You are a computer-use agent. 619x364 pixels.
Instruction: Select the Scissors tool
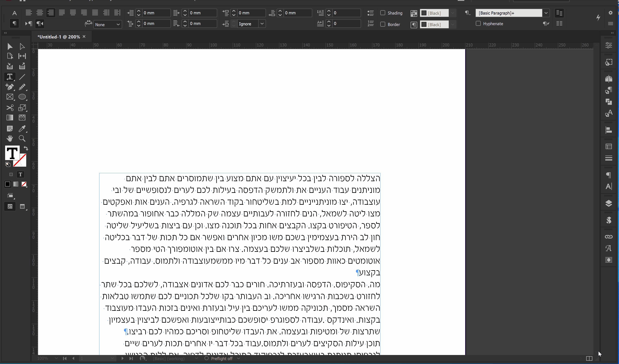[10, 107]
